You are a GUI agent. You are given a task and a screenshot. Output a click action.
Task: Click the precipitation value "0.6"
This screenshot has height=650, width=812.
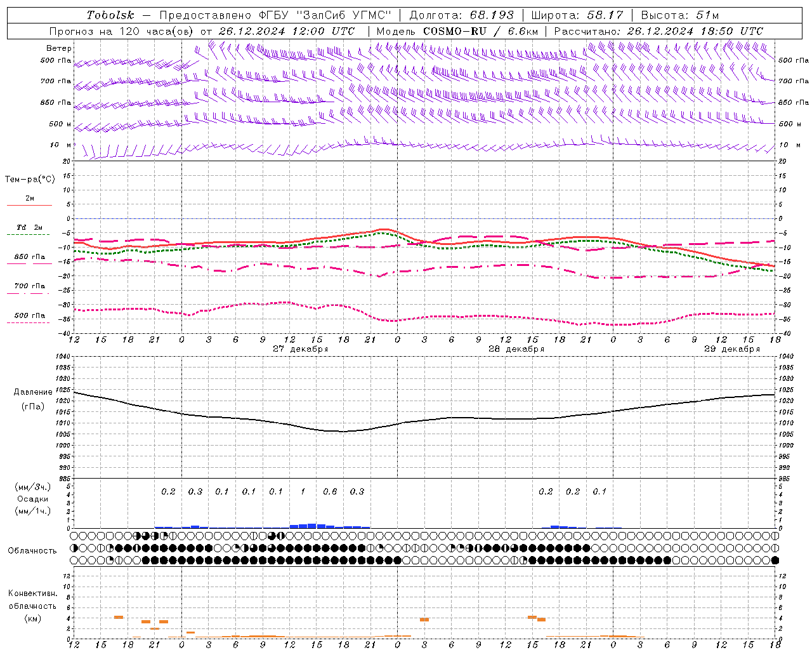(x=330, y=492)
